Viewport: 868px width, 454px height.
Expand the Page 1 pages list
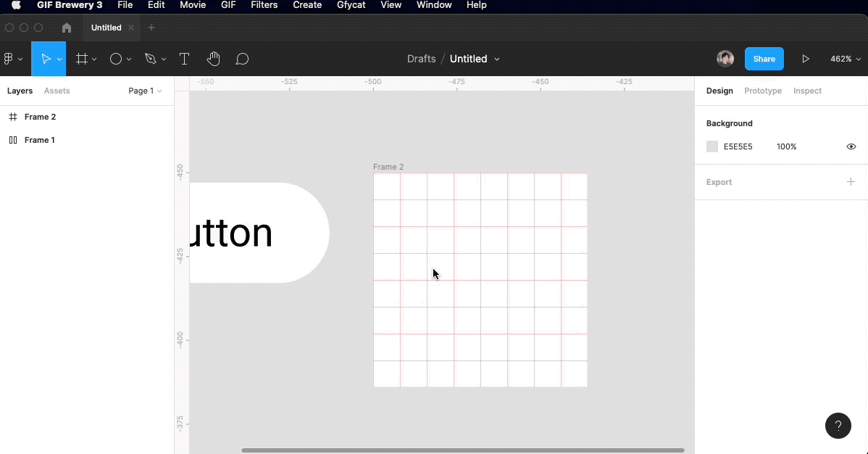click(x=145, y=91)
